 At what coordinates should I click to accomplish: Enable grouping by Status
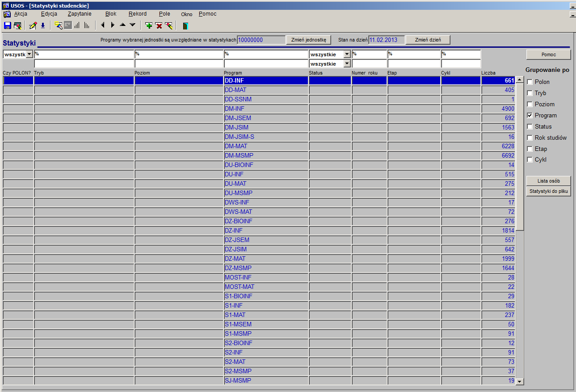530,127
